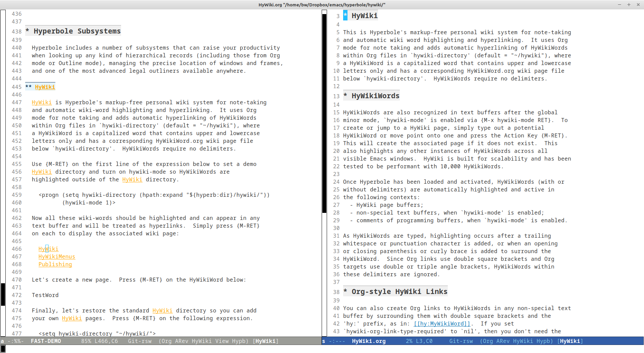Toggle read-only %% indicator in left mode line
This screenshot has width=644, height=353.
(x=17, y=341)
